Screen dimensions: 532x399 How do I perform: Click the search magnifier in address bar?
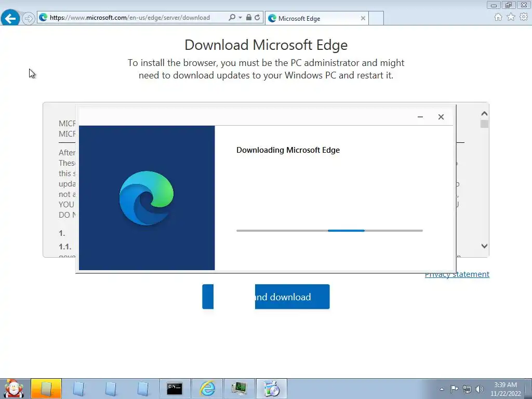[232, 17]
